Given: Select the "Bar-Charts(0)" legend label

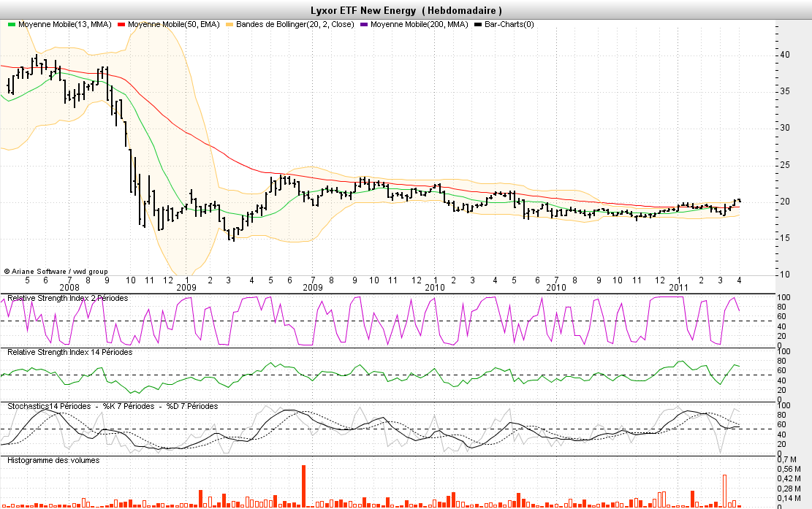Looking at the screenshot, I should click(509, 24).
